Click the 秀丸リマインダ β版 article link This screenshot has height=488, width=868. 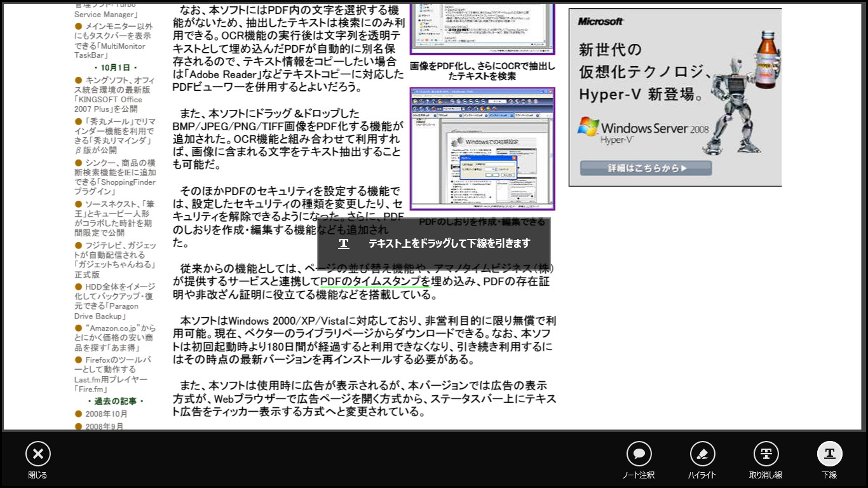114,136
